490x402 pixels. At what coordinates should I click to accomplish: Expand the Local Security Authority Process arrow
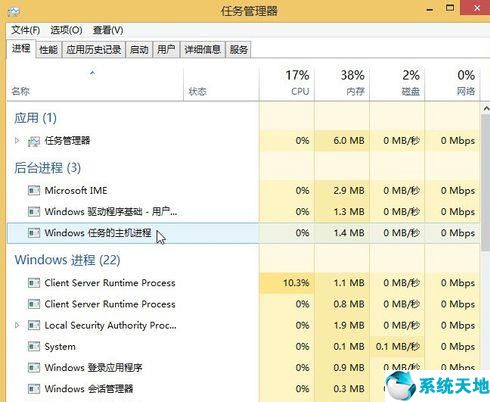17,325
